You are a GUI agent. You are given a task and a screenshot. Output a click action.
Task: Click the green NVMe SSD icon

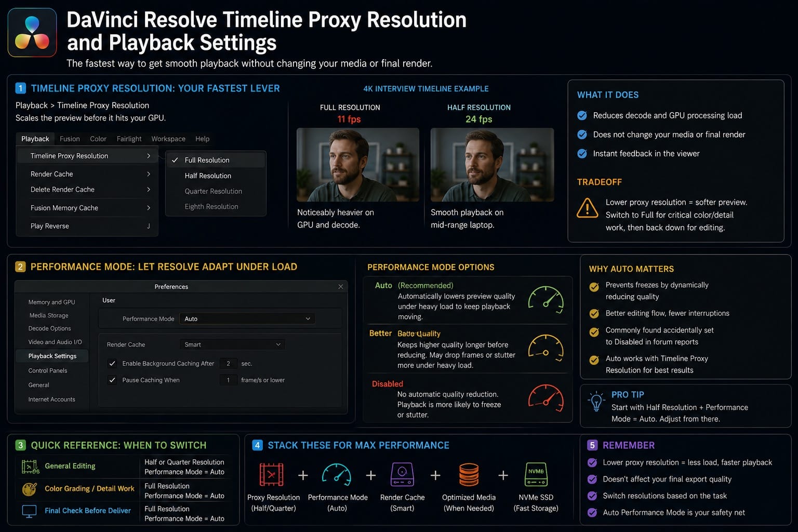tap(536, 474)
